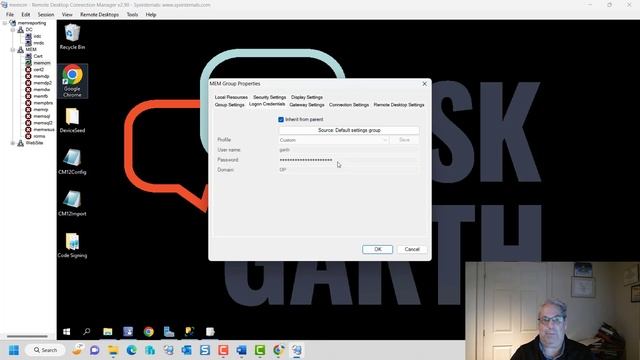Open the green Camtasia taskbar icon

pos(260,350)
